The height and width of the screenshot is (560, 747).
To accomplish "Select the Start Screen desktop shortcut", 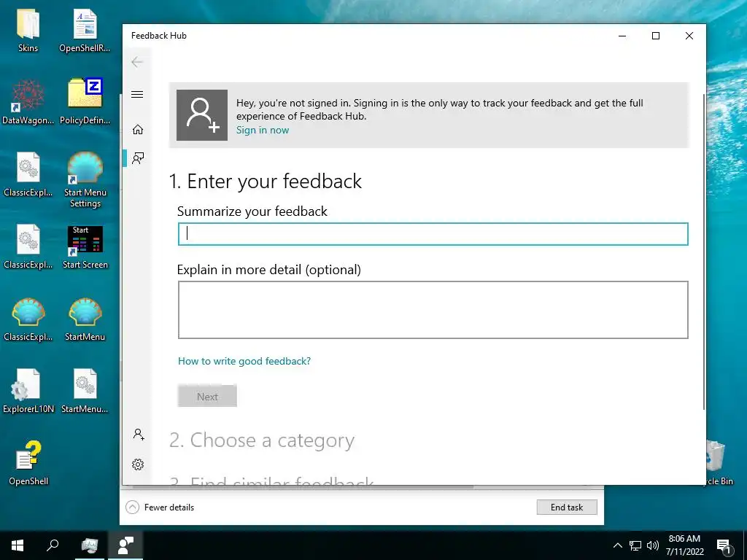I will pos(85,248).
